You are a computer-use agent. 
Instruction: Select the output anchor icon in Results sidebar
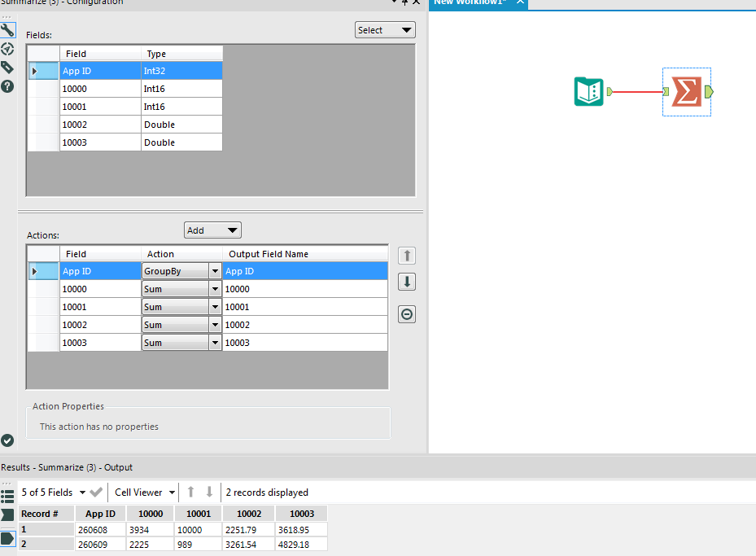pyautogui.click(x=7, y=538)
